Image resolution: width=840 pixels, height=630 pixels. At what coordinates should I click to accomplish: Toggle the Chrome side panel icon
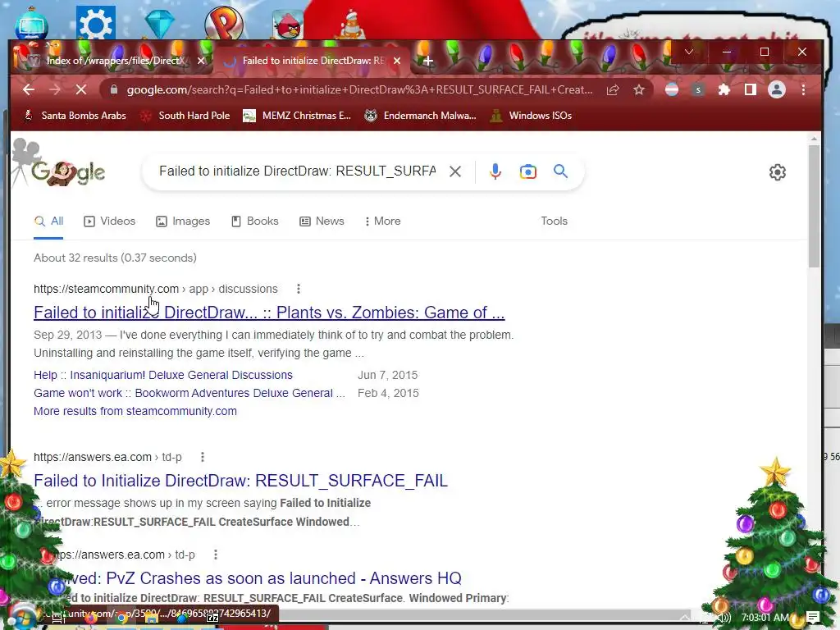click(x=750, y=89)
